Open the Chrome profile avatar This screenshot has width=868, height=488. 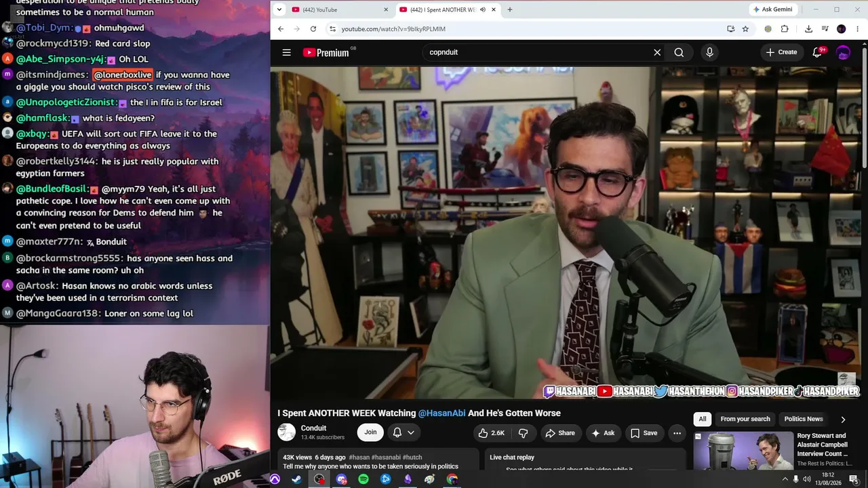pos(842,29)
